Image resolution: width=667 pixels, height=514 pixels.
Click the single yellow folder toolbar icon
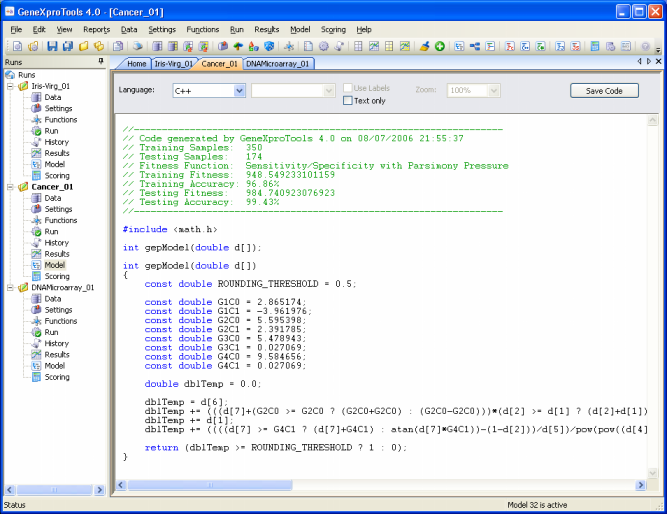(x=83, y=46)
